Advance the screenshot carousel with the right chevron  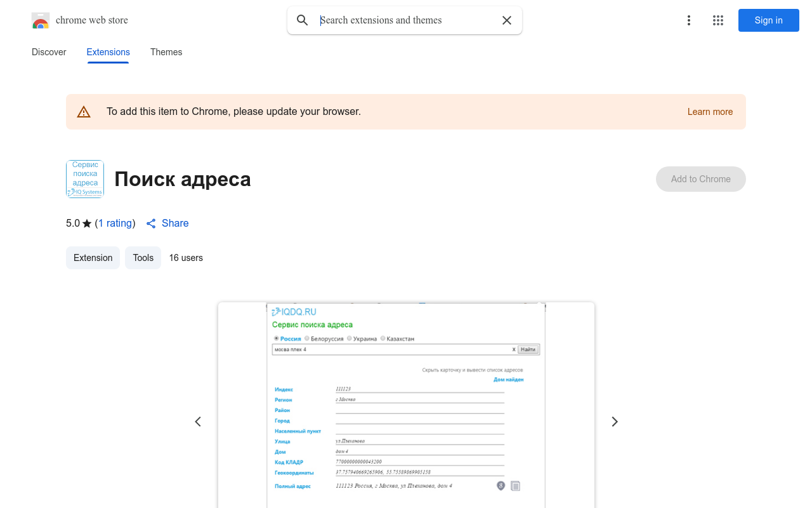(x=614, y=421)
